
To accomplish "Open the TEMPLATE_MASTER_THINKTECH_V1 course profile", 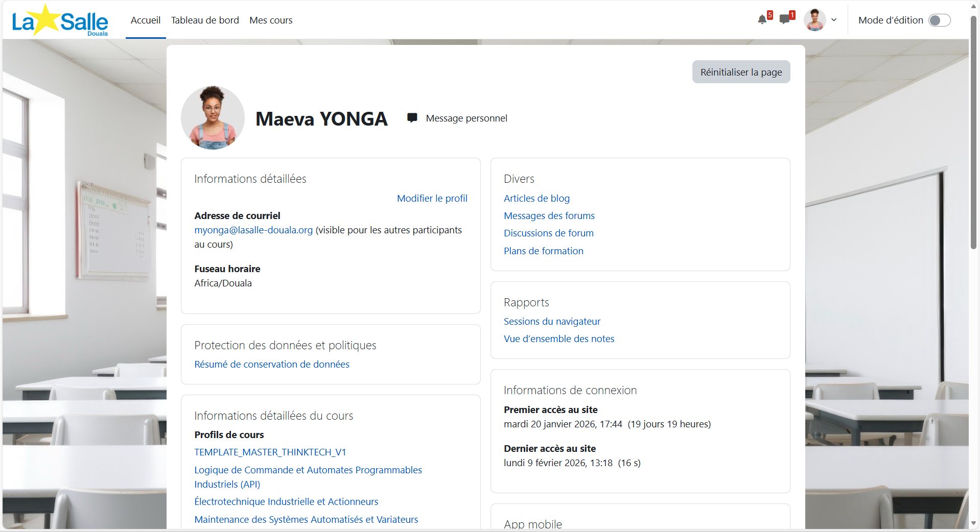I will point(270,452).
